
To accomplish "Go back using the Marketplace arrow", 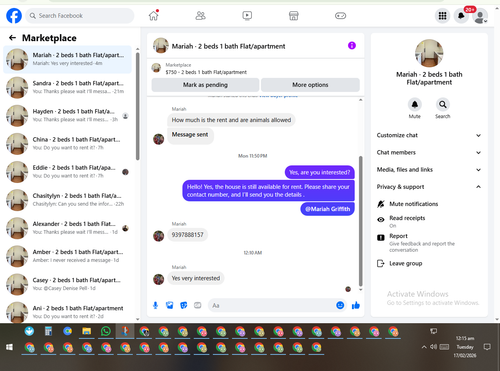I will (x=12, y=38).
